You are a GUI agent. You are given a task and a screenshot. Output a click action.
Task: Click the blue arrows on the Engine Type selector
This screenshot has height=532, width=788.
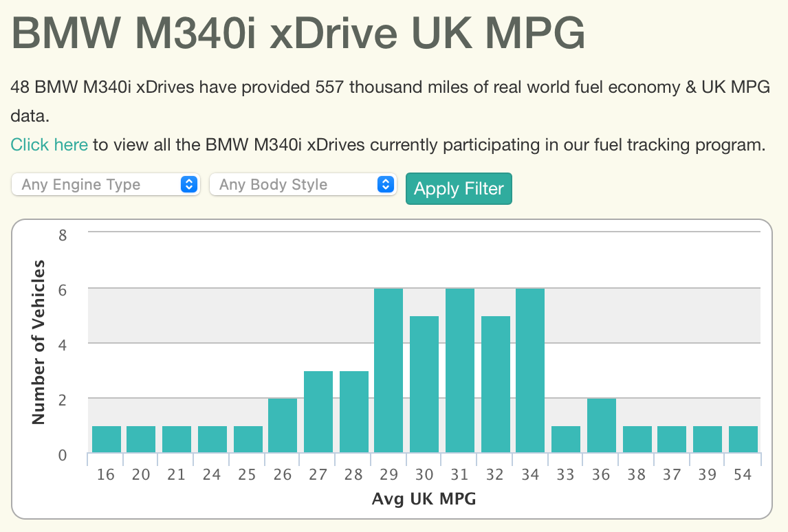coord(189,184)
